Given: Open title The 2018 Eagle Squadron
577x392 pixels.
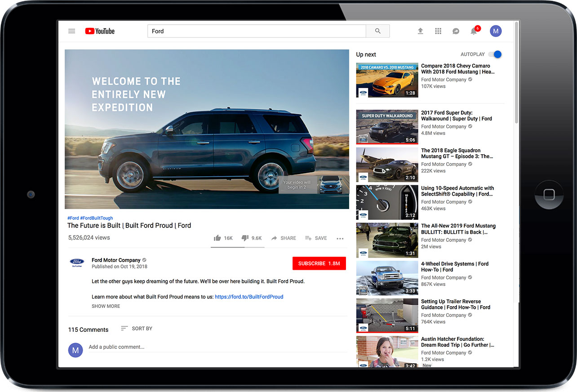Looking at the screenshot, I should coord(457,153).
